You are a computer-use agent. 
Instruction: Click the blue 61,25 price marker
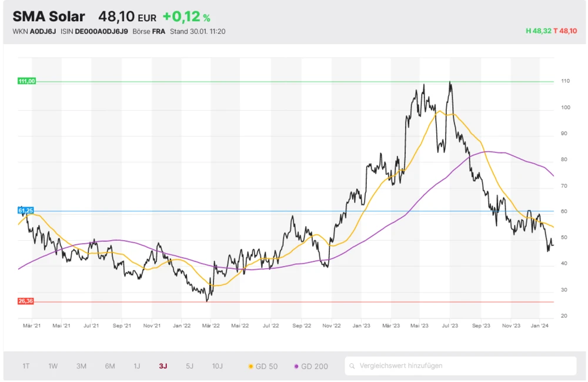(x=26, y=210)
